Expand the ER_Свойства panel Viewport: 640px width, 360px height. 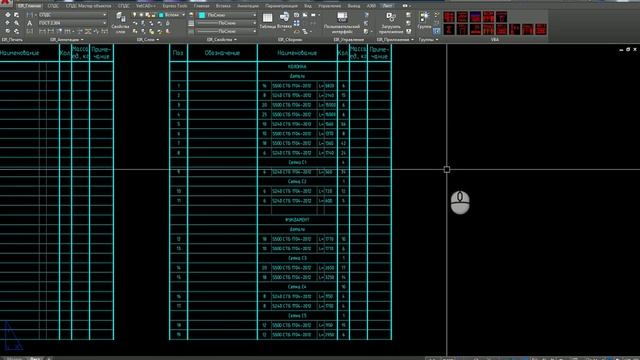pyautogui.click(x=222, y=40)
